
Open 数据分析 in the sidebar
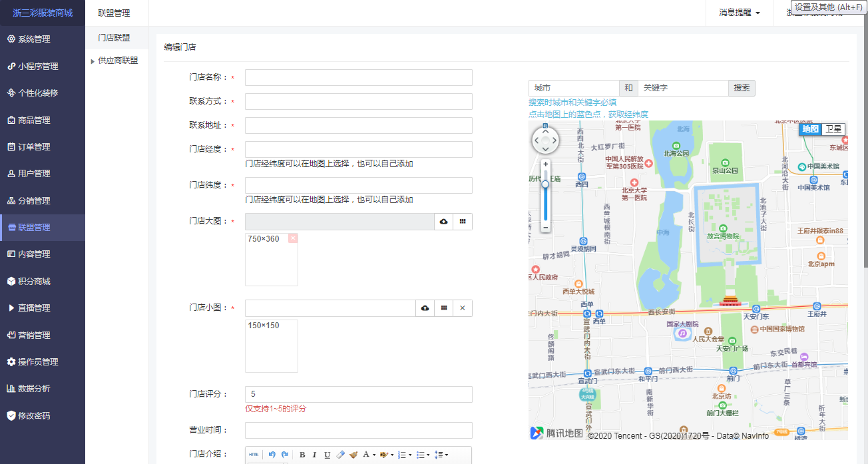coord(43,388)
